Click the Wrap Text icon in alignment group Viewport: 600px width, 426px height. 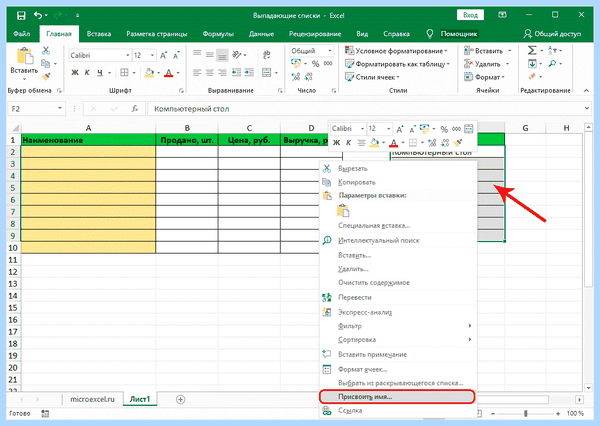click(267, 55)
